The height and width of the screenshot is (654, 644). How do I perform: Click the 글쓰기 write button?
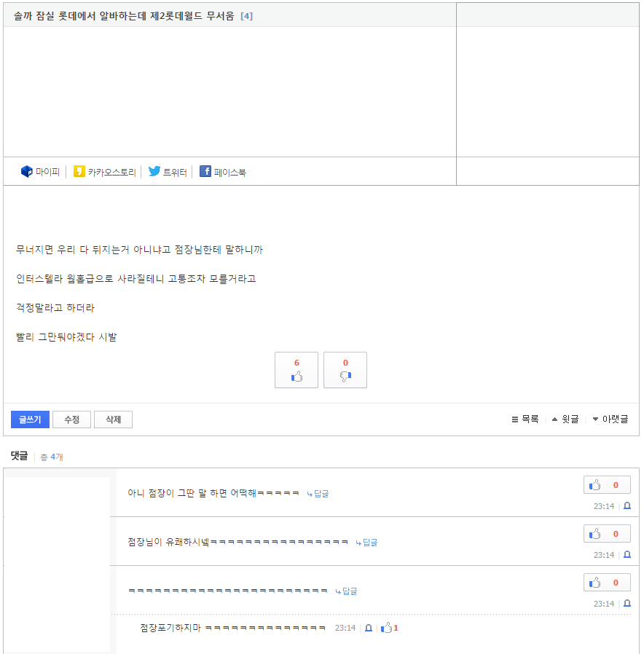click(x=29, y=419)
